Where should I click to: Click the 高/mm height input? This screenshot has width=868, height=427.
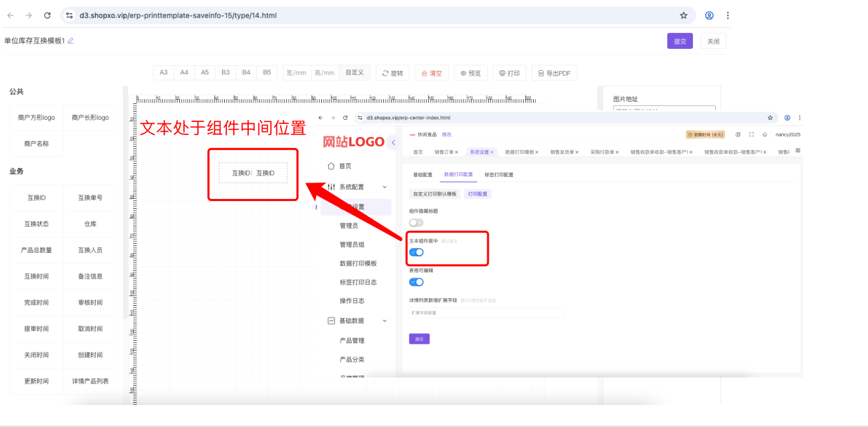point(325,72)
